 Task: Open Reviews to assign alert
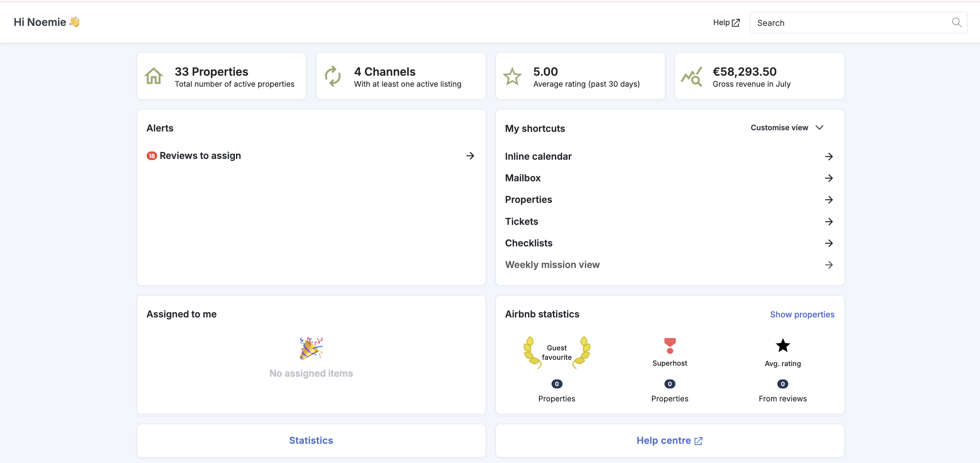click(x=311, y=156)
